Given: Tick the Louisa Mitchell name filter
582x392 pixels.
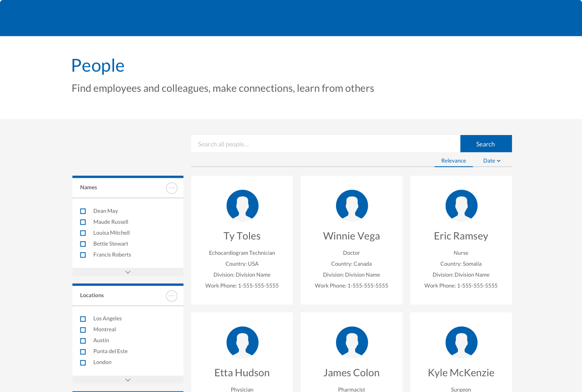Looking at the screenshot, I should click(83, 233).
